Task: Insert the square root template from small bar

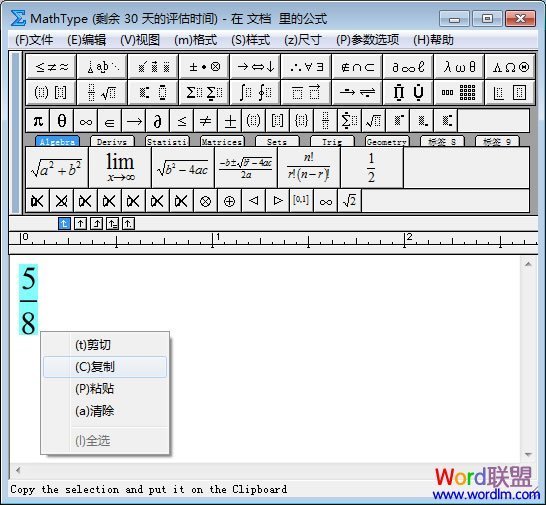Action: pyautogui.click(x=374, y=121)
